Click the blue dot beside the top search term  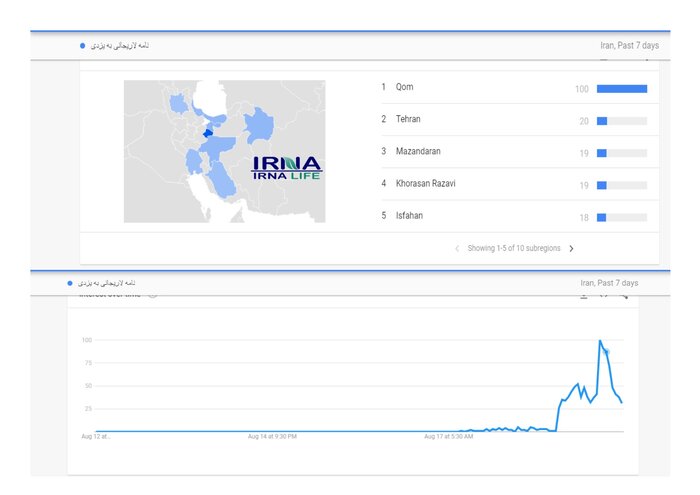point(82,46)
